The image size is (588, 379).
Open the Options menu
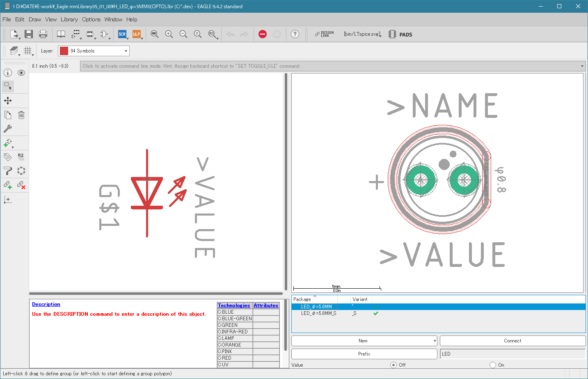[x=91, y=19]
